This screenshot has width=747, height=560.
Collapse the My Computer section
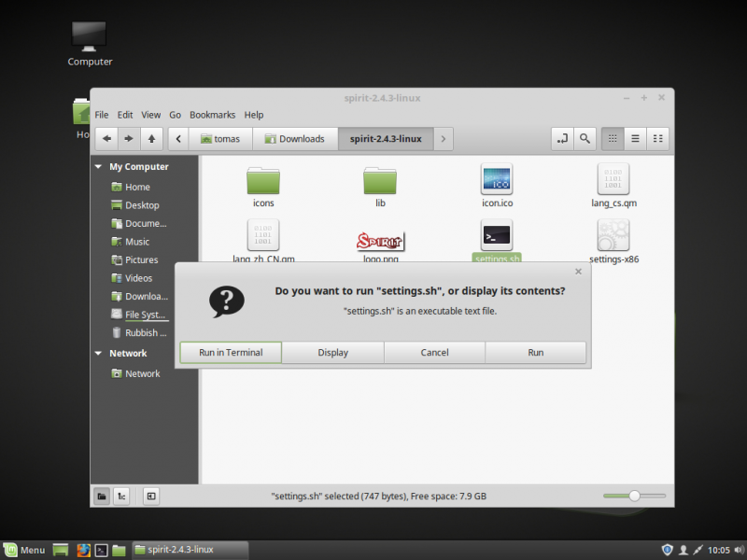point(98,166)
